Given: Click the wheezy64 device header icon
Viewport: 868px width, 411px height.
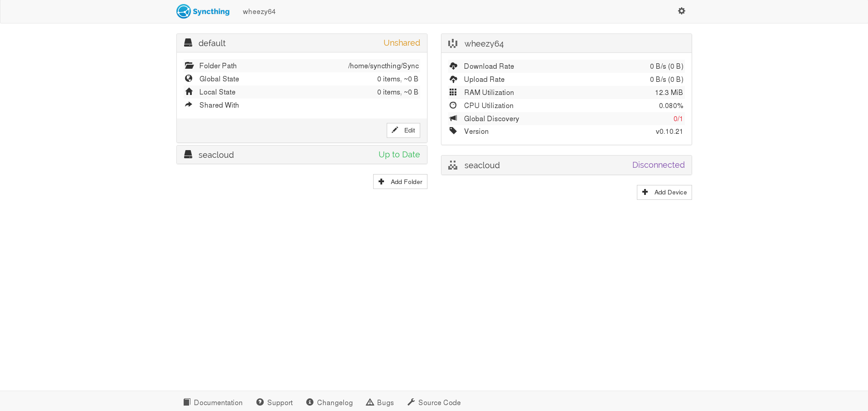Looking at the screenshot, I should tap(453, 43).
